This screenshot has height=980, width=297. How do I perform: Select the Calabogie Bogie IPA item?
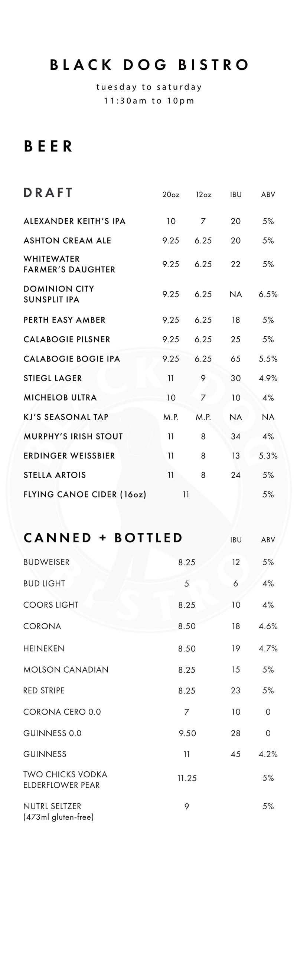(x=72, y=359)
